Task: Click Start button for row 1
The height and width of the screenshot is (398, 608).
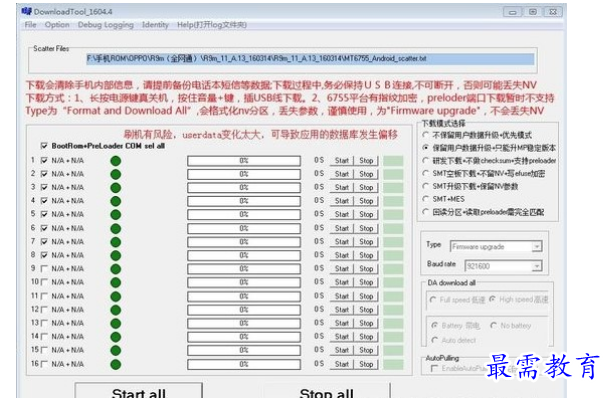Action: pos(342,161)
